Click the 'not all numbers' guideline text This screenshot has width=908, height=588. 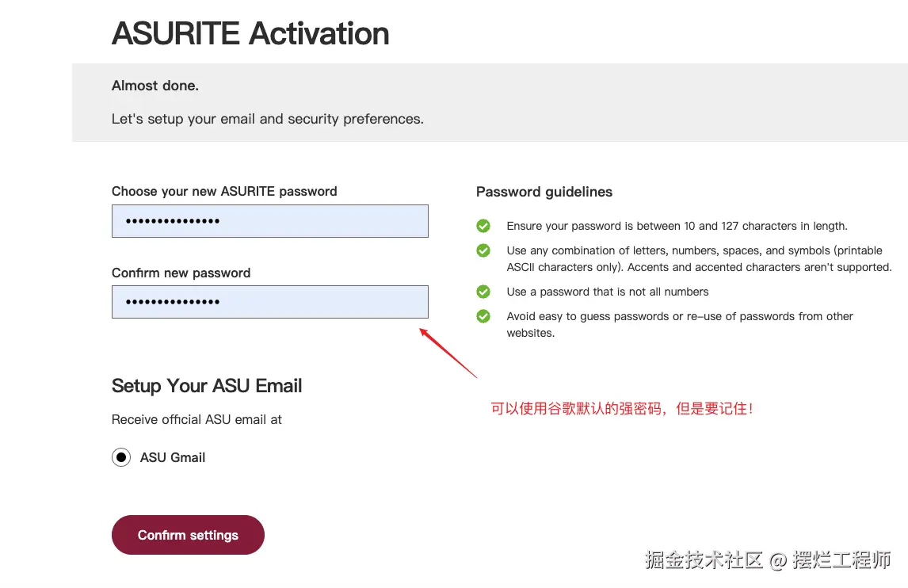pos(608,292)
